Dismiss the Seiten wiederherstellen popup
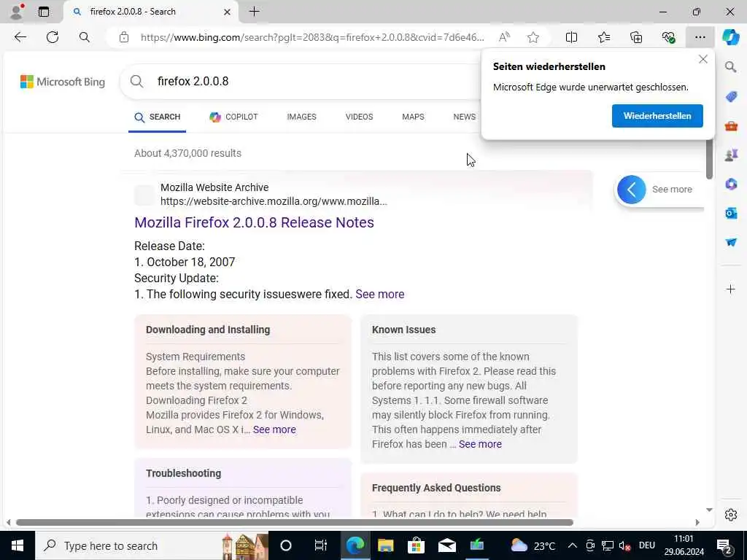 703,60
